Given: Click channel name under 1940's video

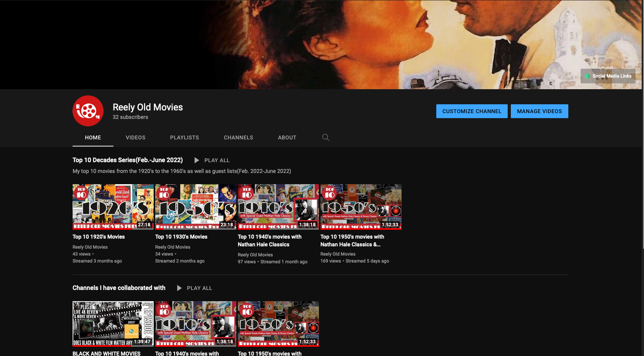Looking at the screenshot, I should (255, 255).
